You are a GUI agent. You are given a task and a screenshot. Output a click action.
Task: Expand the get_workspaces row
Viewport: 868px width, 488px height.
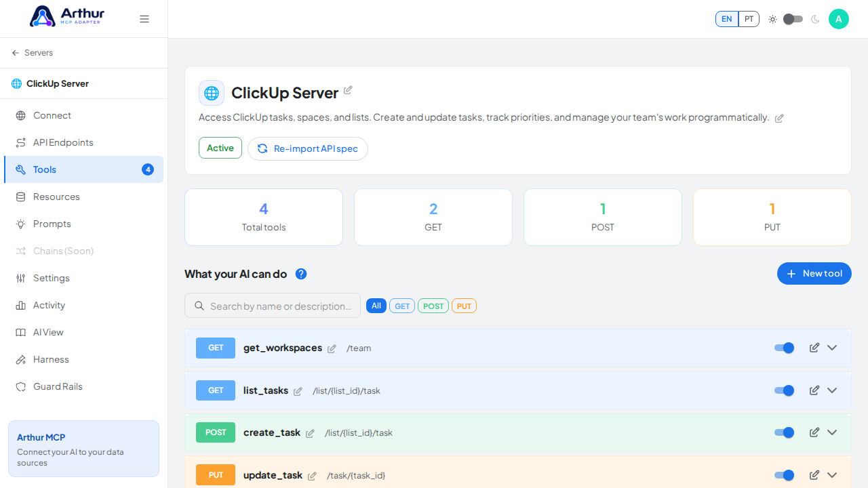coord(832,348)
